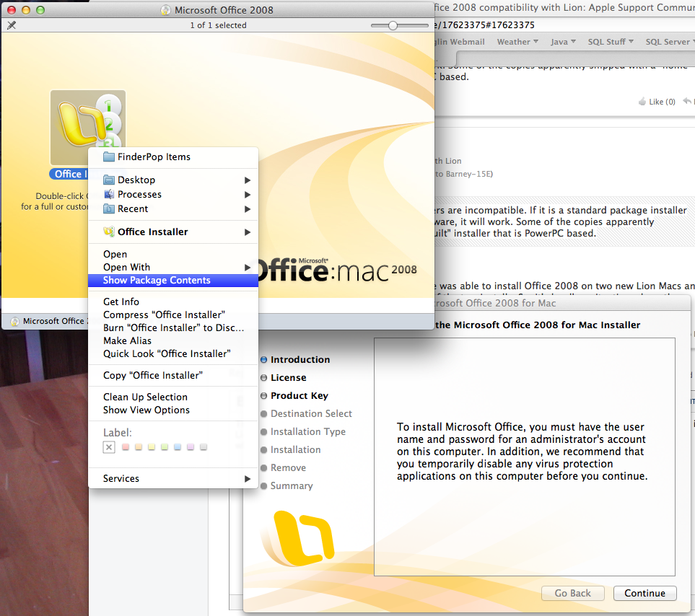The height and width of the screenshot is (616, 695).
Task: Open the SQL Stuff bookmarks dropdown
Action: [x=611, y=42]
